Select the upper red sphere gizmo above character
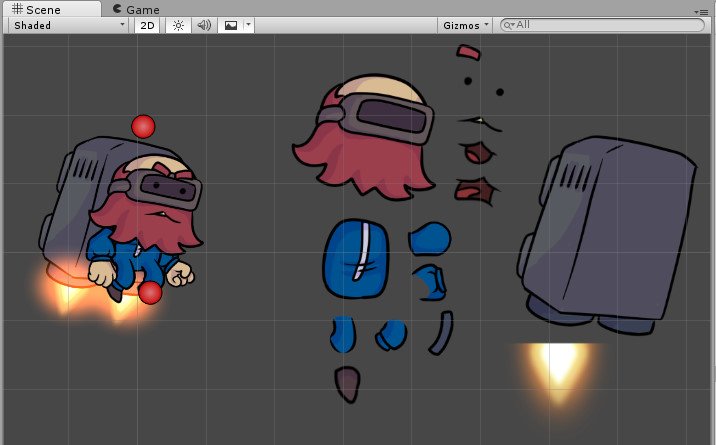716x445 pixels. pos(143,126)
